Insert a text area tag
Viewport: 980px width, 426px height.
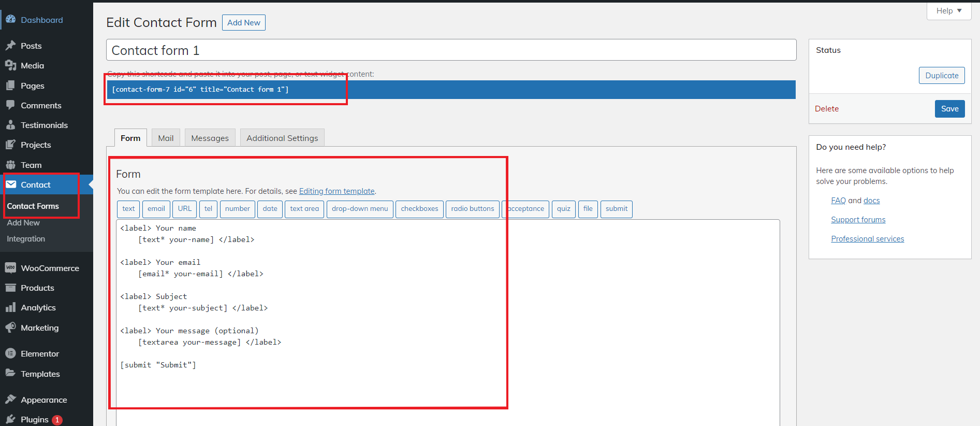click(304, 209)
